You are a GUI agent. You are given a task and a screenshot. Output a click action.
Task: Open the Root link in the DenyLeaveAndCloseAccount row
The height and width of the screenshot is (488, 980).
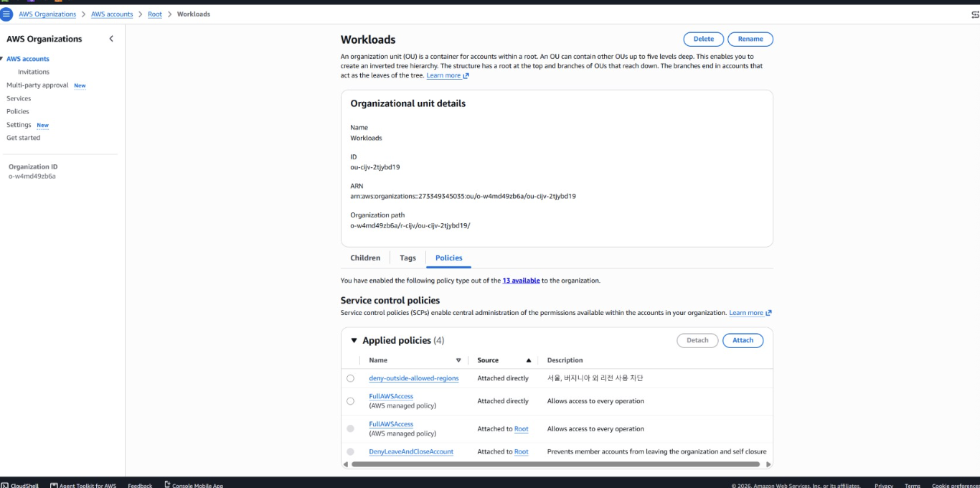coord(522,451)
